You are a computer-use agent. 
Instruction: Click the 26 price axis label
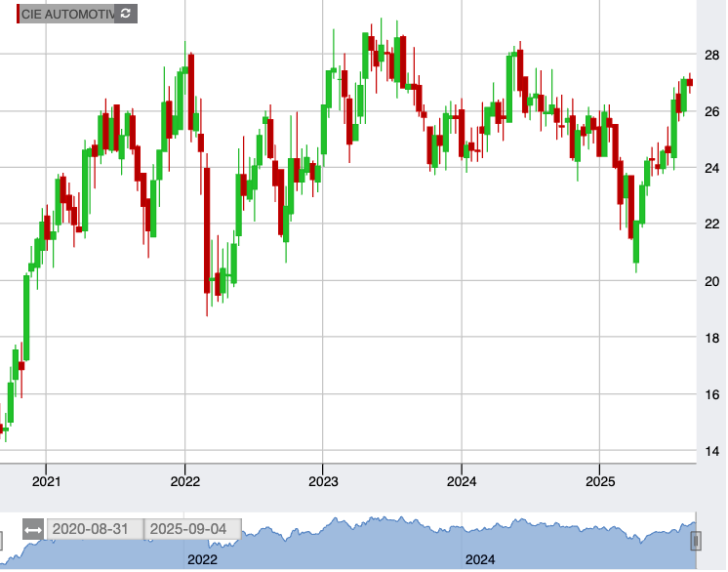click(711, 112)
